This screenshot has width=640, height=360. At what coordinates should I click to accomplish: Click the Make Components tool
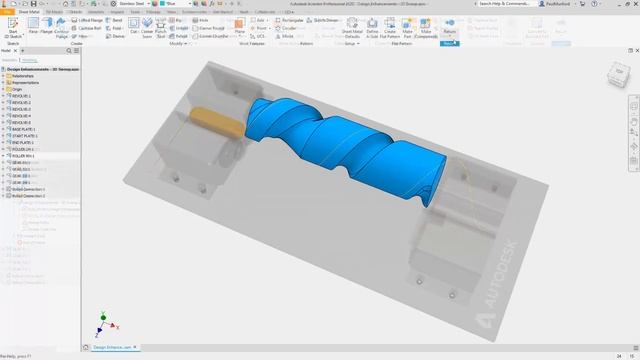tap(426, 28)
